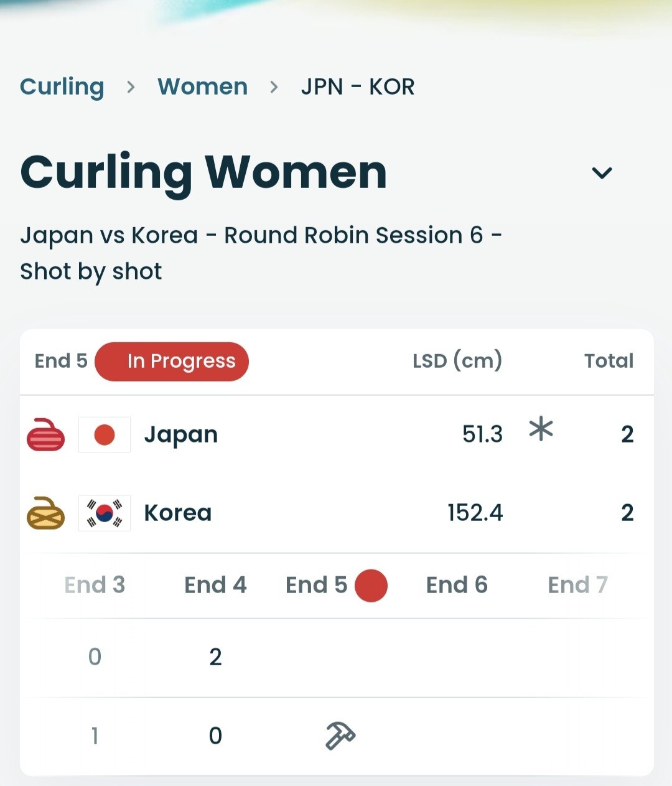Select the End 6 tab
Viewport: 672px width, 786px height.
(x=457, y=585)
